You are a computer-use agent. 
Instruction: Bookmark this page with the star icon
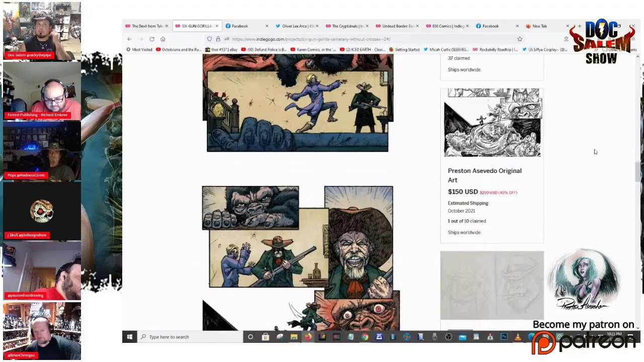pos(520,39)
